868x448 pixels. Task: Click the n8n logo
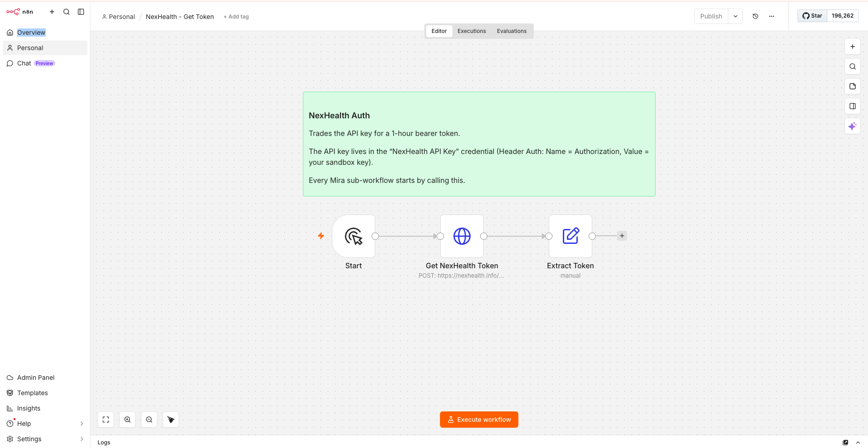coord(19,12)
